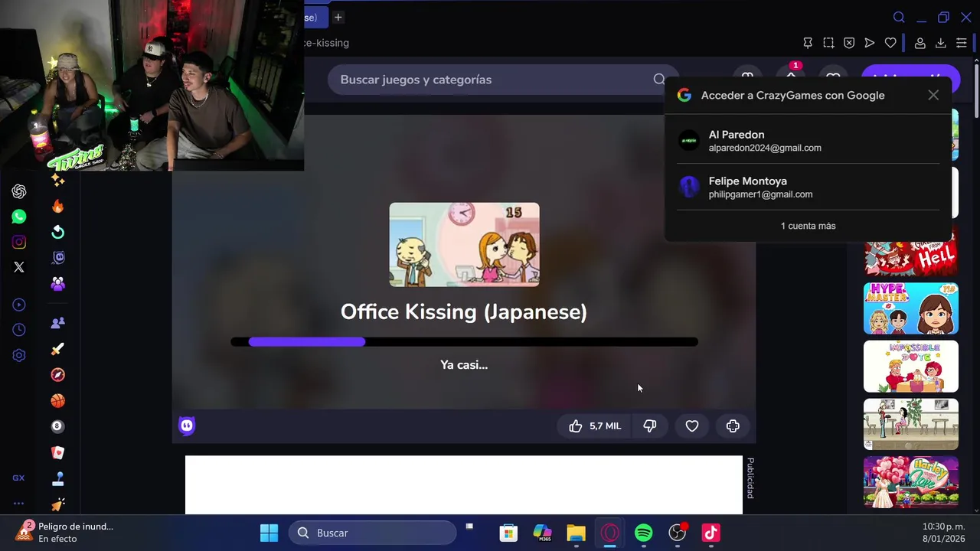Select the cursor clicker category icon

pos(58,504)
